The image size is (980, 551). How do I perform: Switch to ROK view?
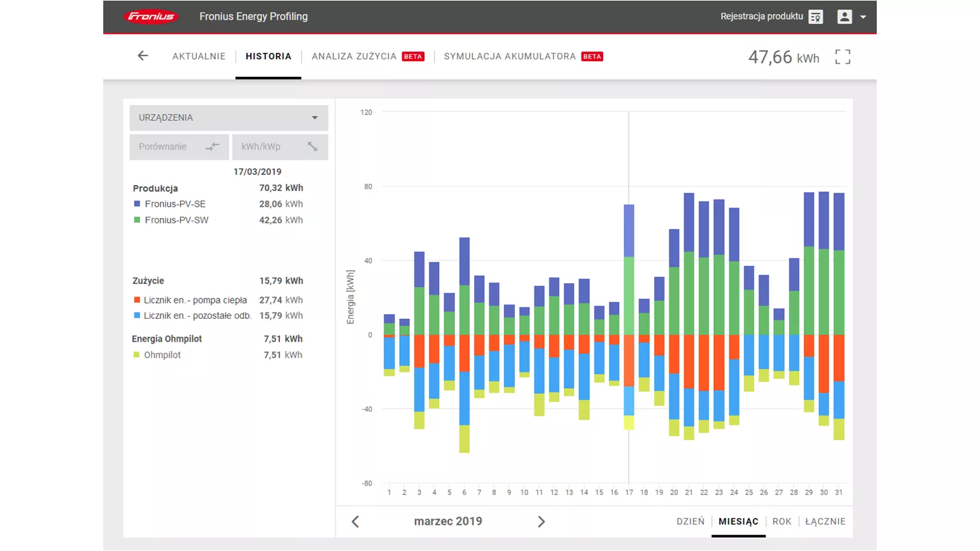point(782,522)
